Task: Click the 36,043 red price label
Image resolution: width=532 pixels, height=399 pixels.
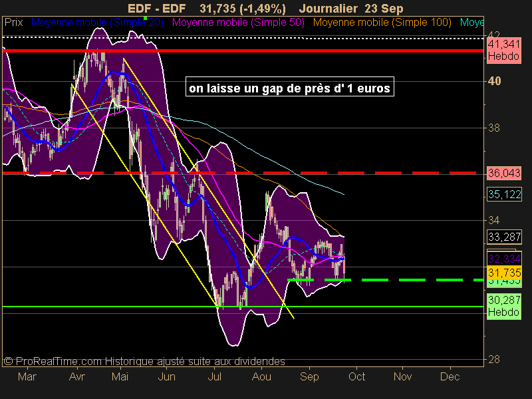Action: (x=504, y=173)
